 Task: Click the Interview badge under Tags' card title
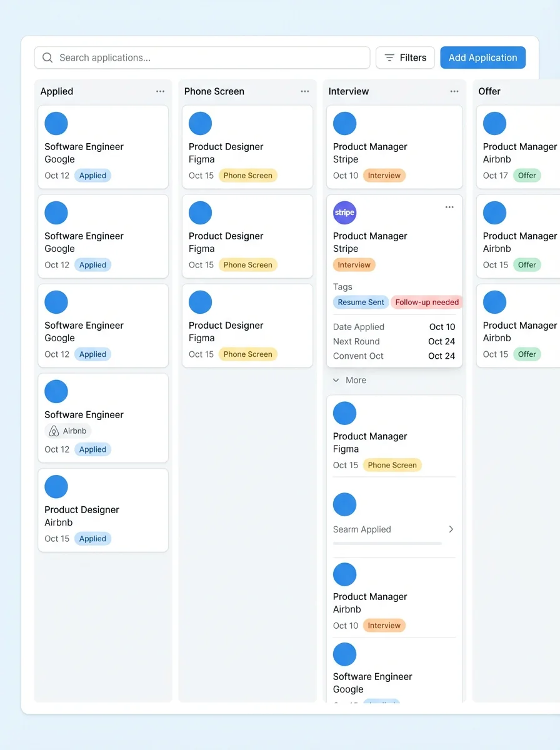tap(354, 265)
